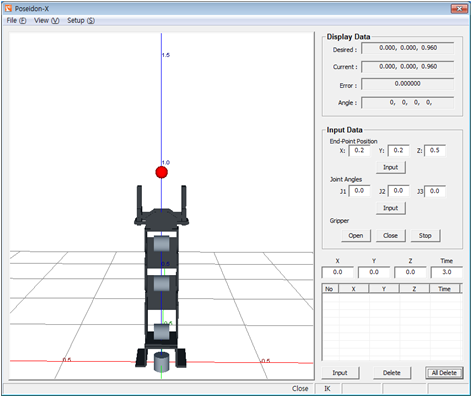Click the Input button below waypoint table
This screenshot has width=472, height=397.
coord(340,373)
